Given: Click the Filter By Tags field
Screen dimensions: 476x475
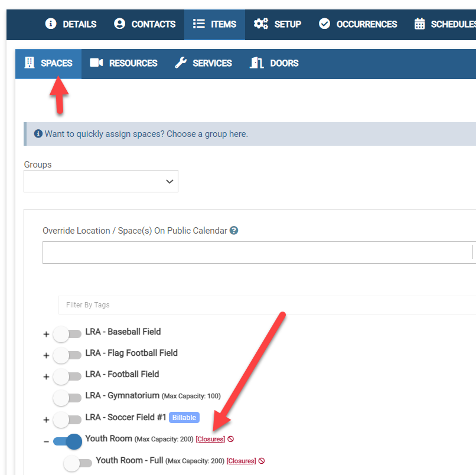Looking at the screenshot, I should [x=266, y=305].
